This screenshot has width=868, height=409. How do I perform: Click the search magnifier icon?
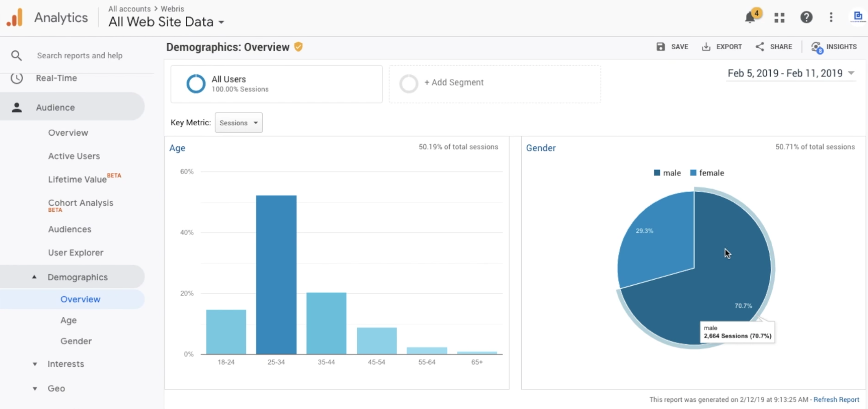click(x=17, y=55)
